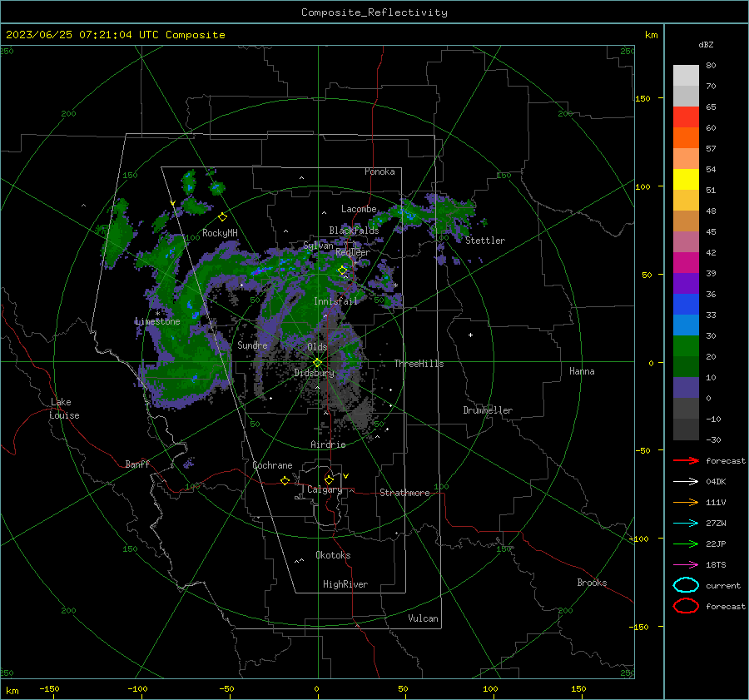This screenshot has width=749, height=700.
Task: Click the yellow diamond marker at RedDeer
Action: 343,271
